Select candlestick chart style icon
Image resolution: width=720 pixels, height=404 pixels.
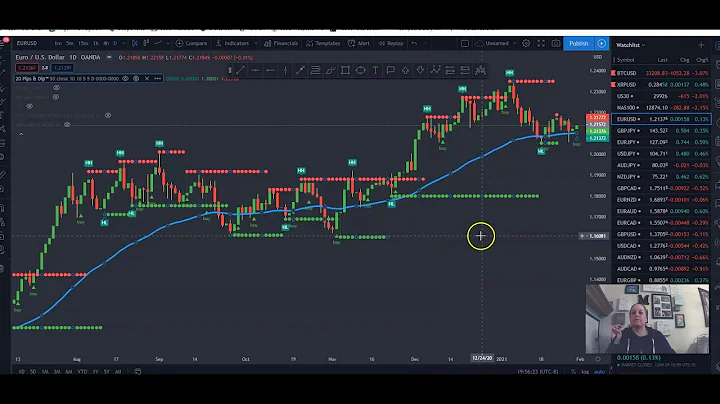[135, 43]
